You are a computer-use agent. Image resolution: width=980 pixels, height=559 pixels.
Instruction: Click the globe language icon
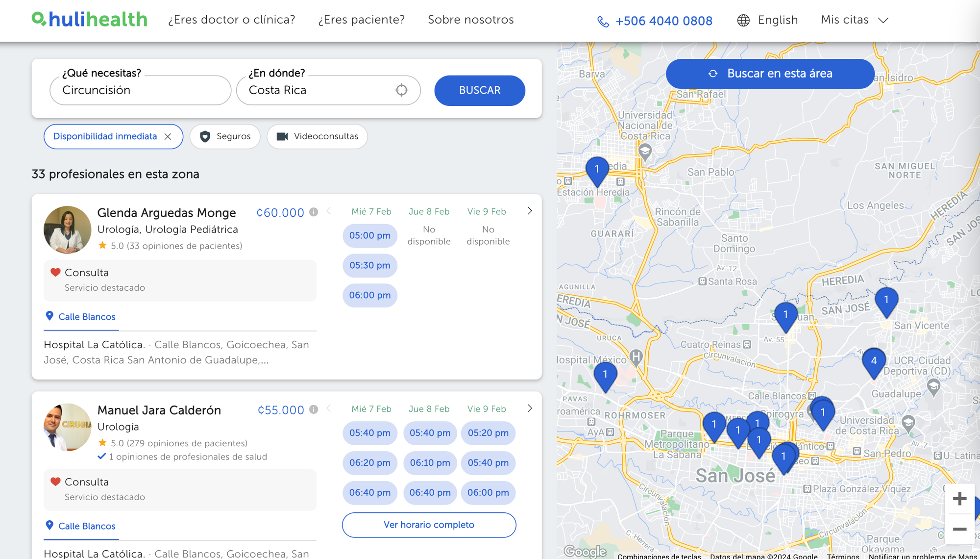click(x=743, y=20)
